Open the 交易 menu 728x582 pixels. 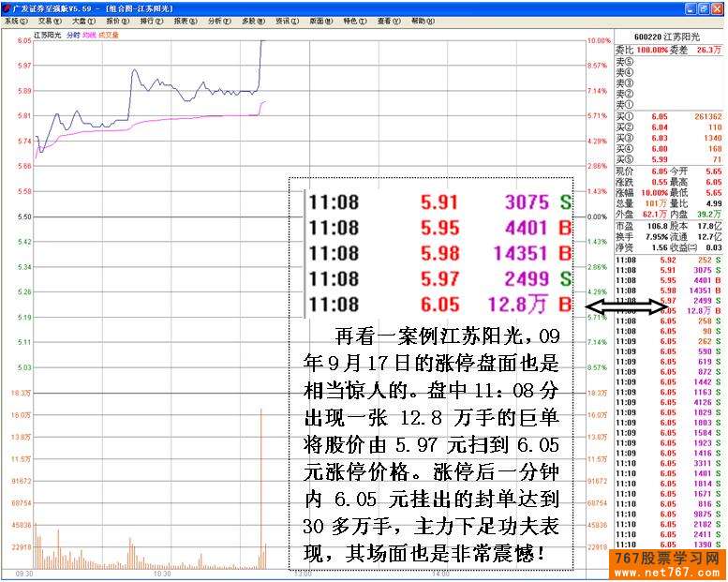point(45,20)
